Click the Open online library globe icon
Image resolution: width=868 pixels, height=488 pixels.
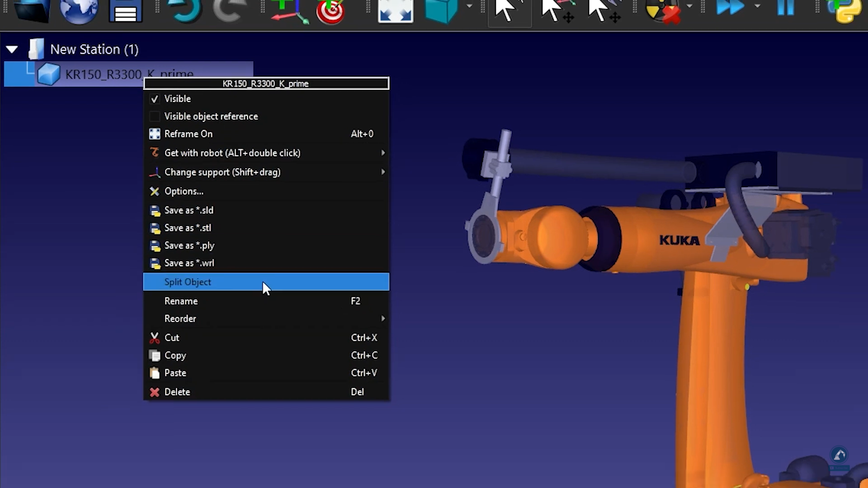point(79,11)
